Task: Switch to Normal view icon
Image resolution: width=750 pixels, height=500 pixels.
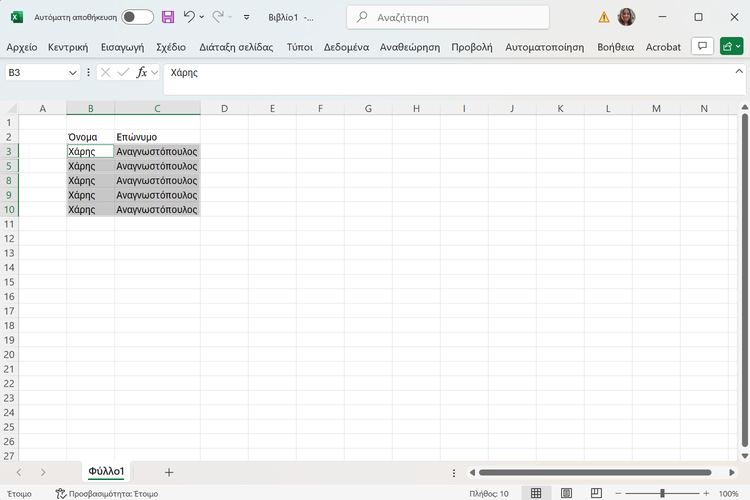Action: click(x=536, y=493)
